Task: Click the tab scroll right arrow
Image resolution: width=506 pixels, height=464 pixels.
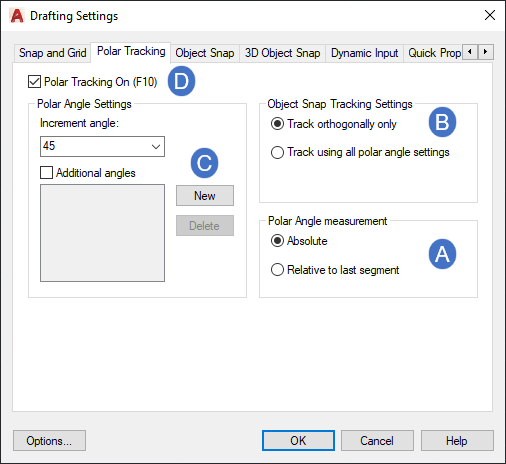Action: tap(486, 52)
